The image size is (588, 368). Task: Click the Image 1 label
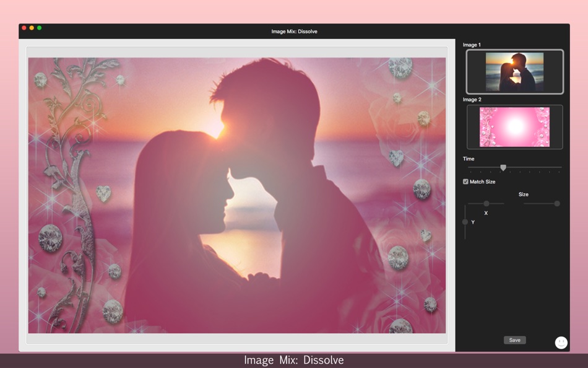coord(472,45)
